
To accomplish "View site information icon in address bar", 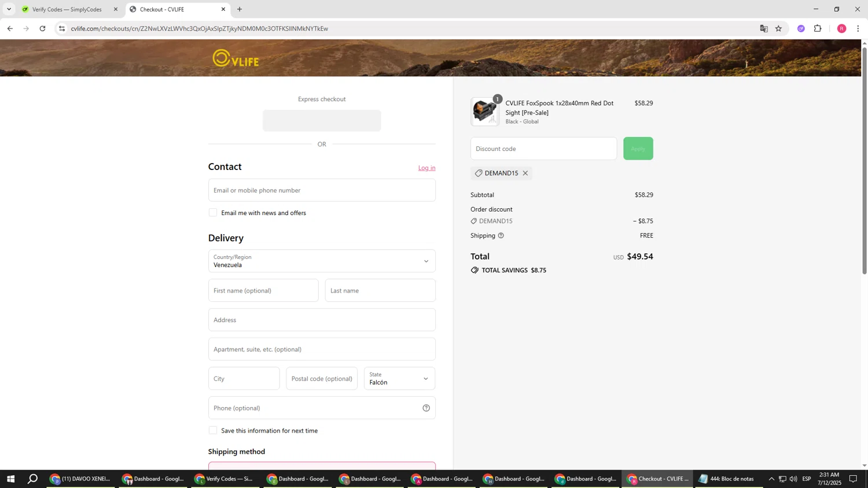I will click(62, 28).
